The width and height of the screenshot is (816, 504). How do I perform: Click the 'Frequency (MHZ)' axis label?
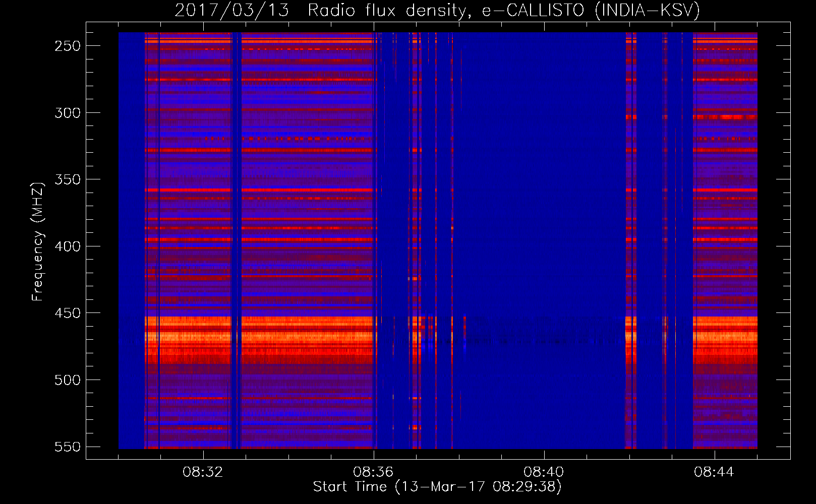pos(38,241)
